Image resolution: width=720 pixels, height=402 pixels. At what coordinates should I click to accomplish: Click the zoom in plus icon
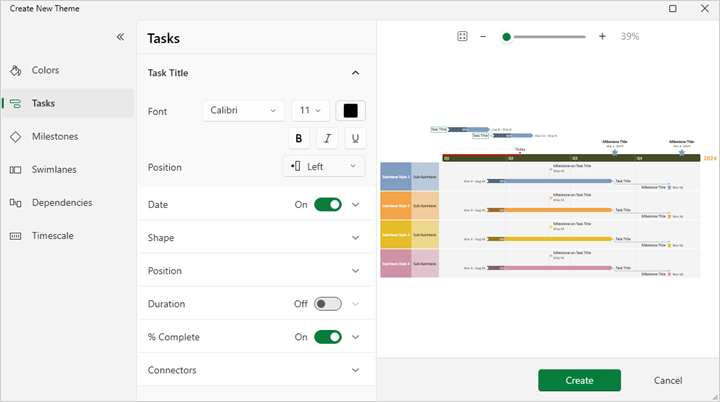(x=602, y=36)
